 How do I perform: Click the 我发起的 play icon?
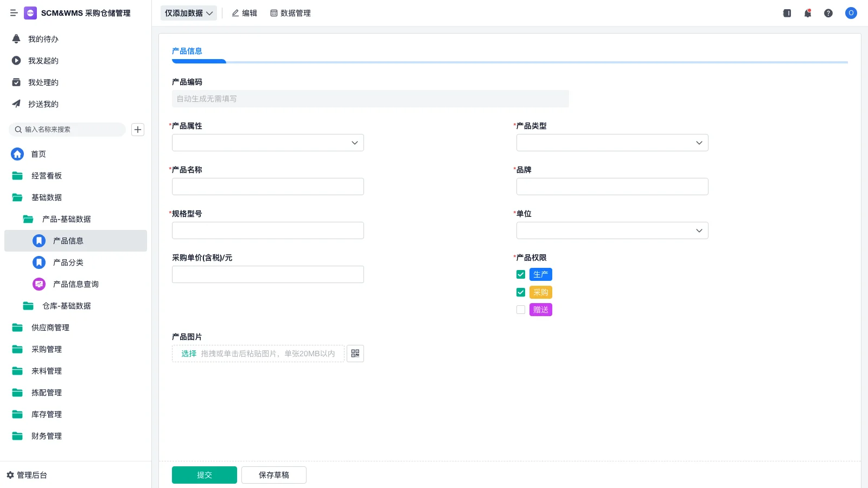16,61
